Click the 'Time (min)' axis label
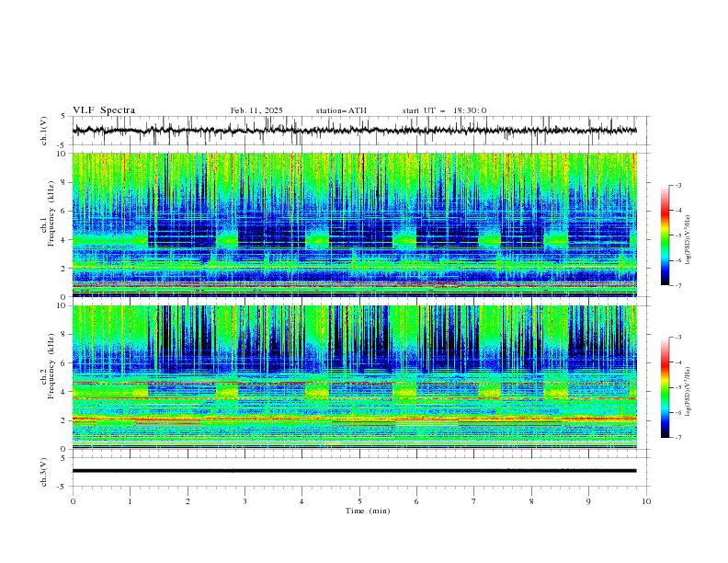Screen dimensions: 728x563 368,511
